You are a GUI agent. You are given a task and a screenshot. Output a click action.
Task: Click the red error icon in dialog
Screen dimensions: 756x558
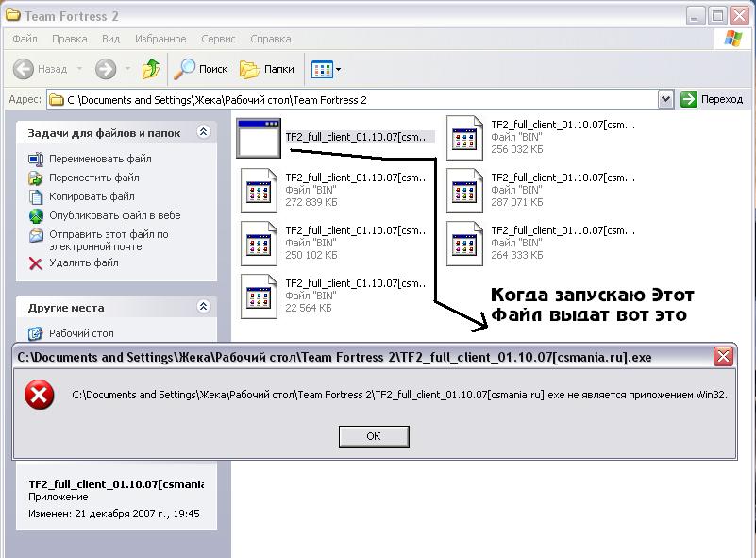(40, 395)
